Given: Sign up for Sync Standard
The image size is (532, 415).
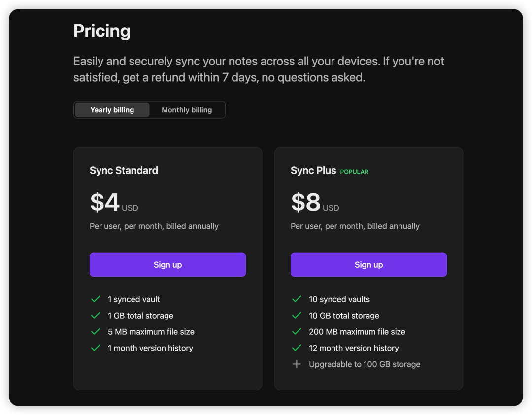Looking at the screenshot, I should click(x=167, y=265).
